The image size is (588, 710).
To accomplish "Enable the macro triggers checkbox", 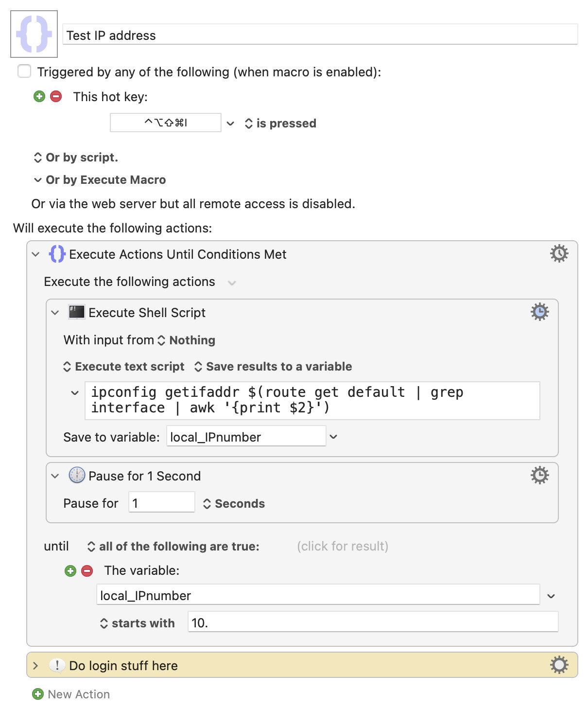I will pos(24,71).
